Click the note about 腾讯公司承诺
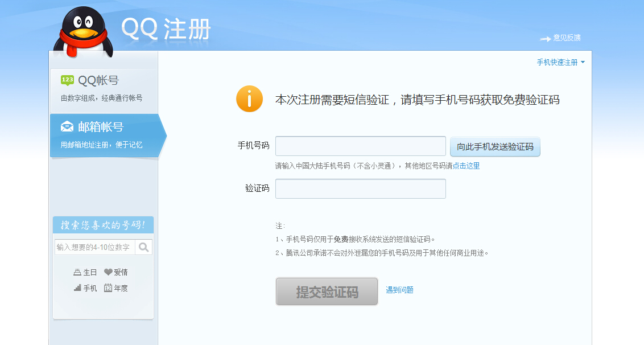 coord(382,253)
